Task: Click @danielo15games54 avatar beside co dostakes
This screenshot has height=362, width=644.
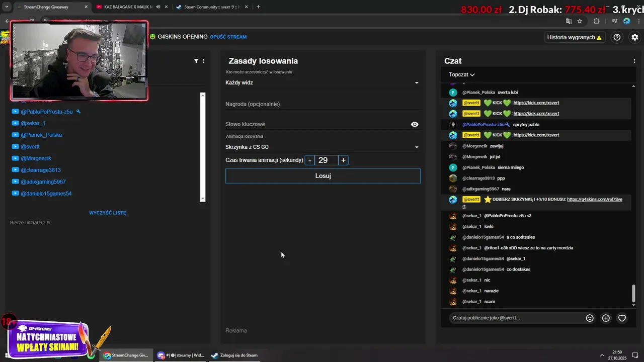Action: point(453,269)
